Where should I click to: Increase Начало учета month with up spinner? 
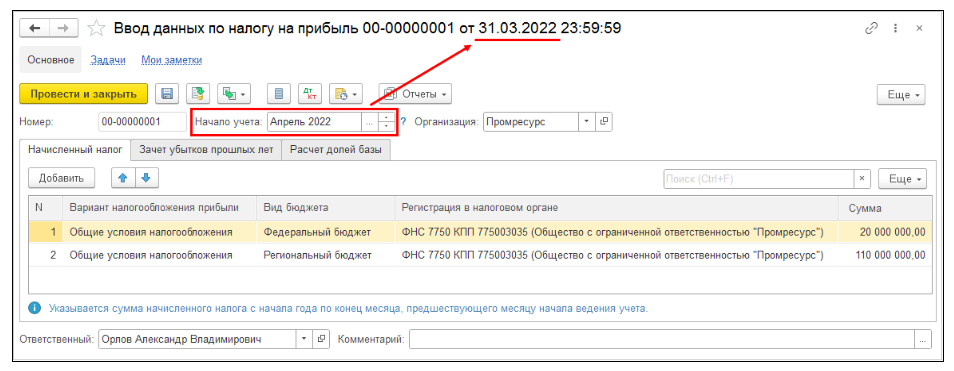click(x=386, y=117)
